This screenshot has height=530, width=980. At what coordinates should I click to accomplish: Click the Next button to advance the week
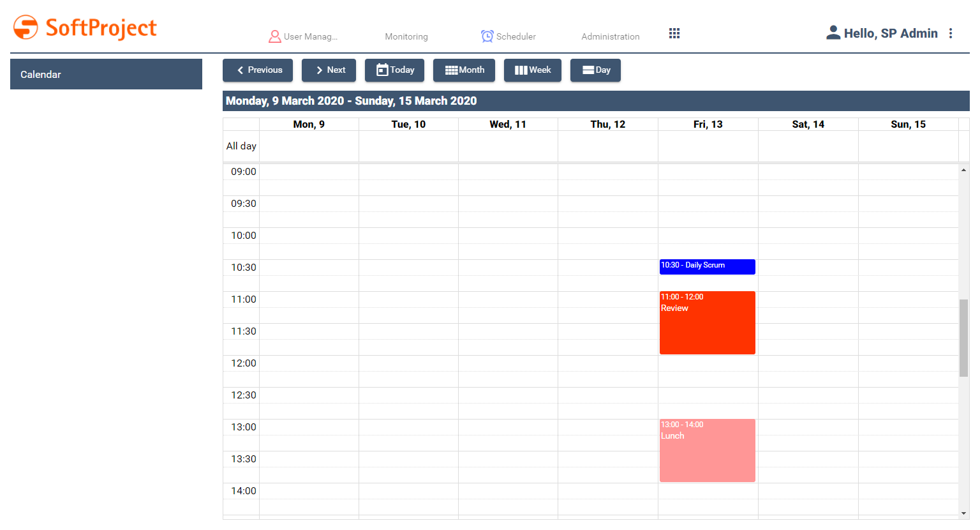point(329,70)
